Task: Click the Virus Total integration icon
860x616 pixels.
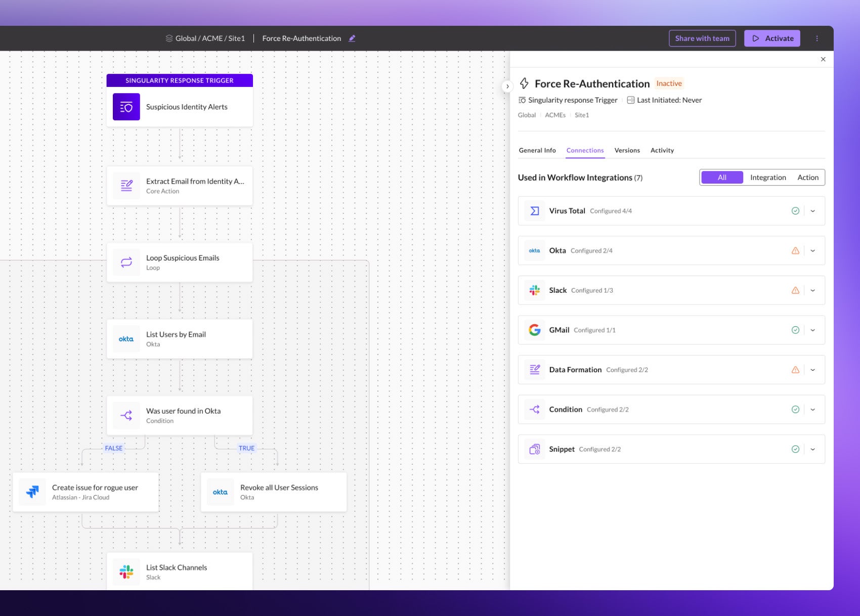Action: click(534, 211)
